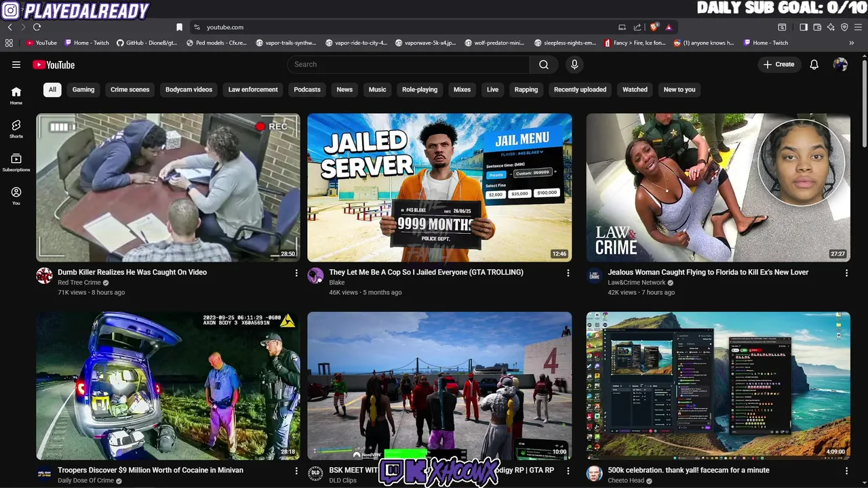
Task: Select the Gaming filter chip
Action: (x=83, y=89)
